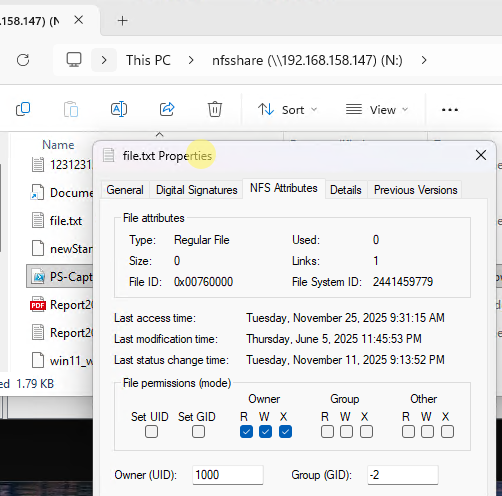Open the See more ellipsis menu
This screenshot has width=502, height=496.
pyautogui.click(x=450, y=110)
